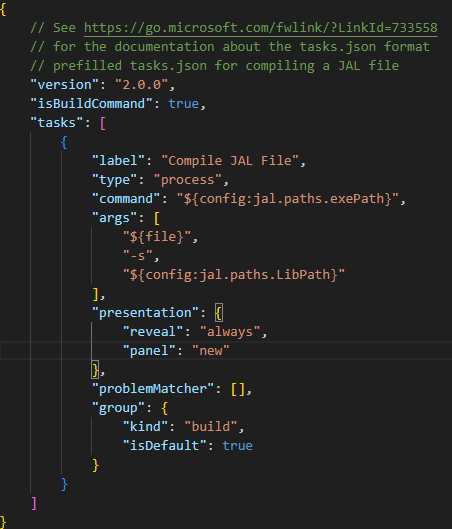Click the opening bracket after "tasks"
The width and height of the screenshot is (452, 529).
[x=103, y=123]
